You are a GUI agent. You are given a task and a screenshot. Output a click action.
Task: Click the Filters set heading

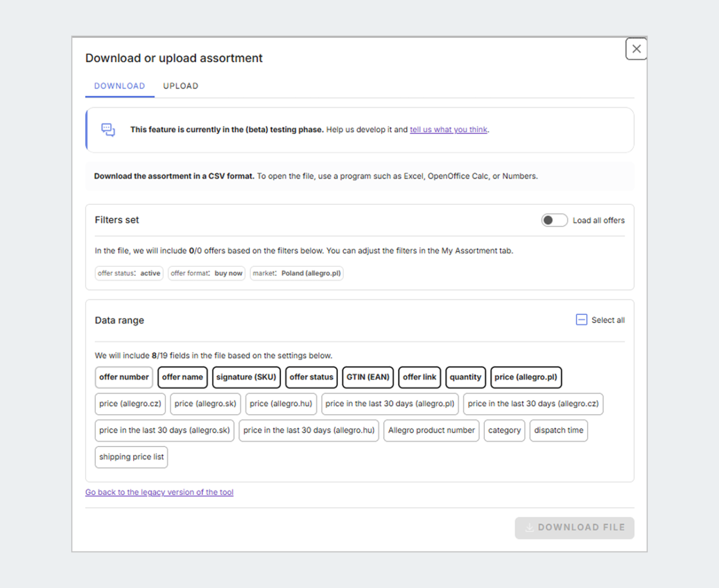(x=117, y=220)
